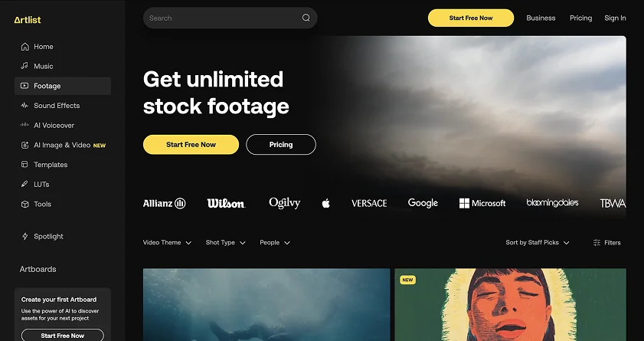Select the AI Voiceover icon
The image size is (644, 341).
25,126
